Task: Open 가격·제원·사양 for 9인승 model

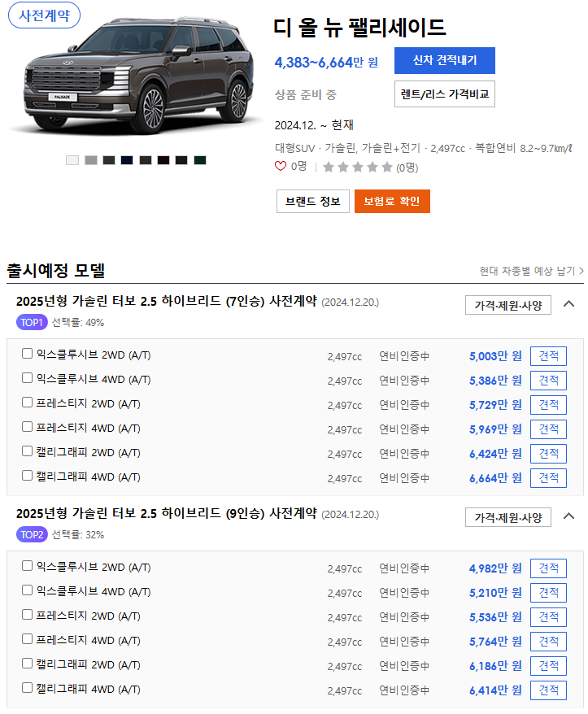Action: coord(507,517)
